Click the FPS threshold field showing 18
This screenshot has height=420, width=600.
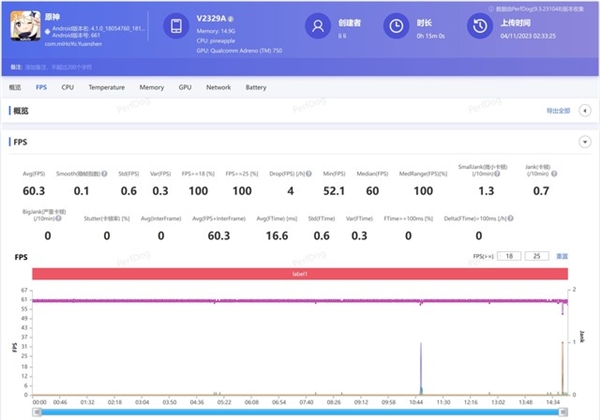click(x=510, y=257)
